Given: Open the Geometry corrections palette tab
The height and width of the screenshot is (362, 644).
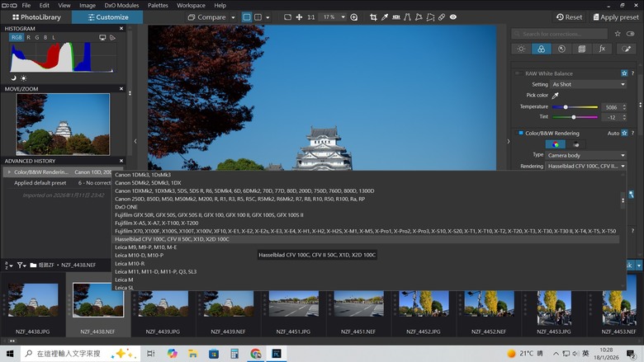Looking at the screenshot, I should point(581,49).
